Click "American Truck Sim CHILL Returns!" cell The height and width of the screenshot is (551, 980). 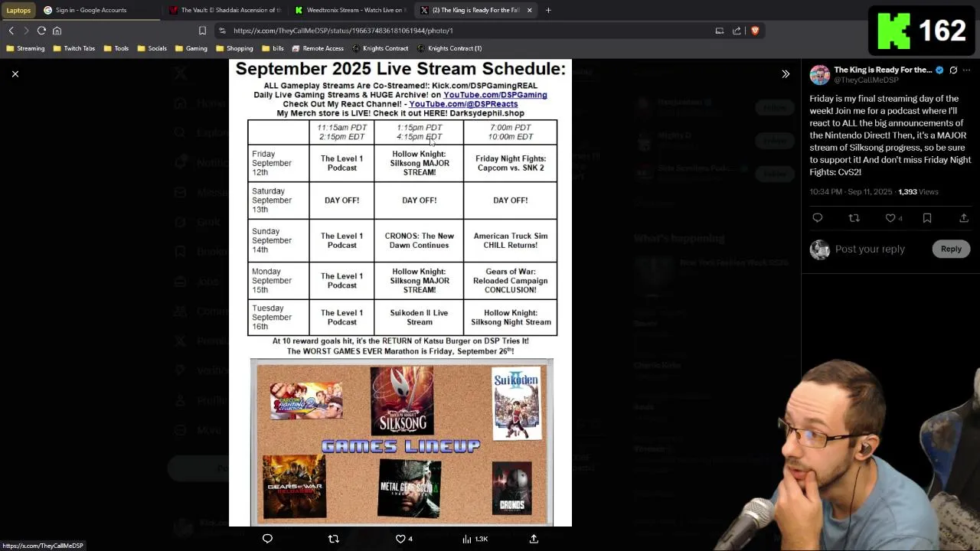pyautogui.click(x=511, y=240)
